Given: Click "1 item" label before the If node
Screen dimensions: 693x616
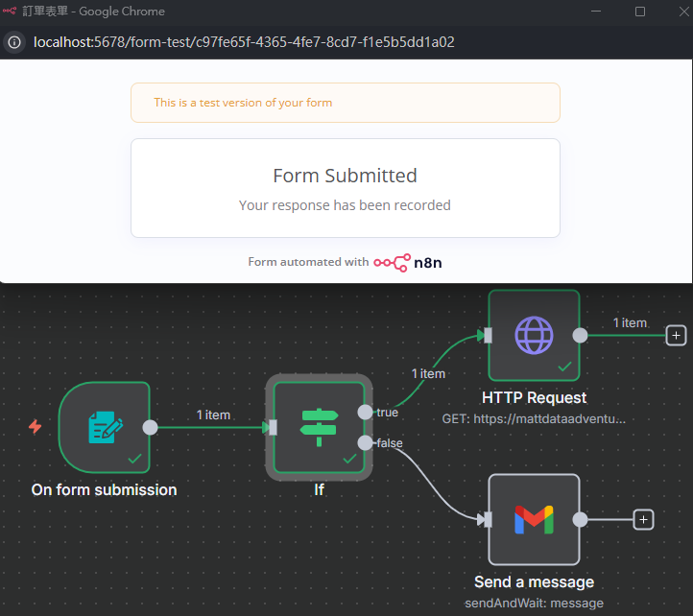Looking at the screenshot, I should [213, 415].
